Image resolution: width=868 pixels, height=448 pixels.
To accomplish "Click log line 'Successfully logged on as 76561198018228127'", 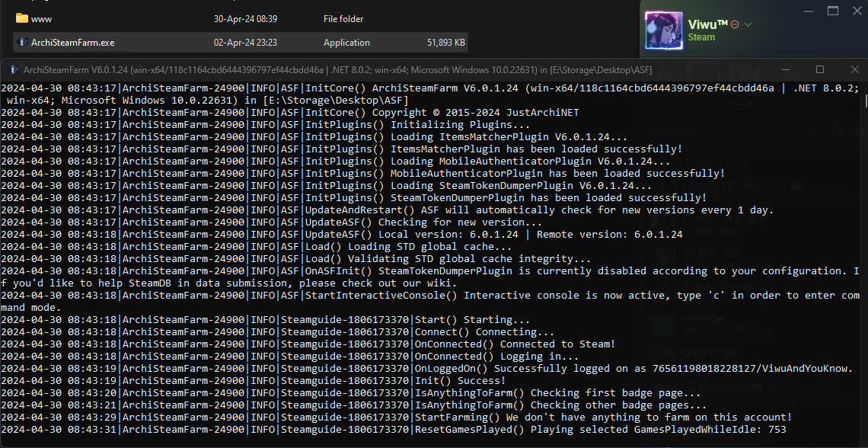I will (427, 369).
